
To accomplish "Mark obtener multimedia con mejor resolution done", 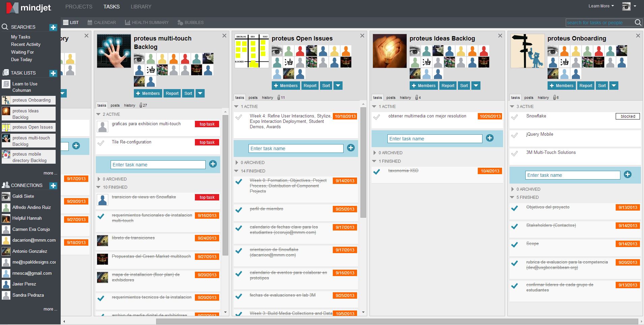I will pyautogui.click(x=377, y=117).
